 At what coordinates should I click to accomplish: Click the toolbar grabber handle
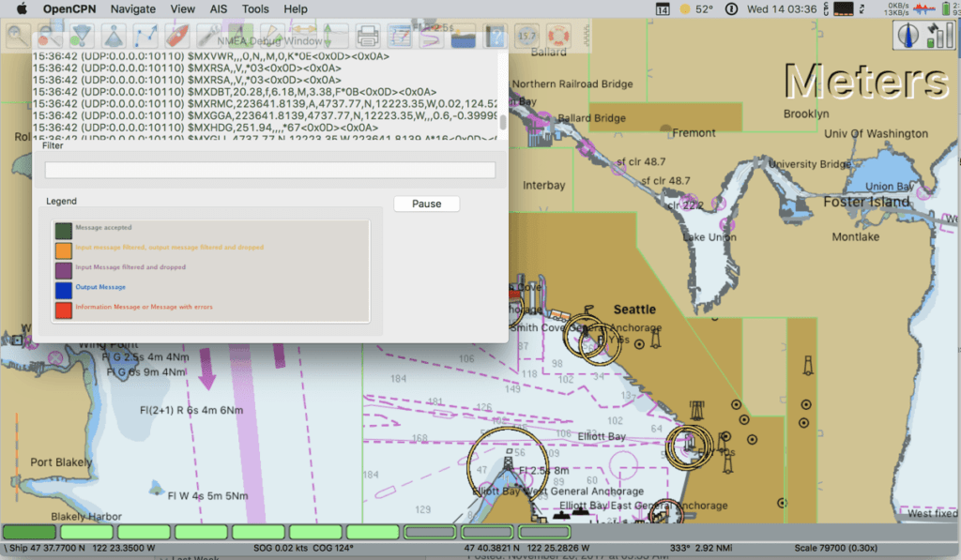[587, 37]
